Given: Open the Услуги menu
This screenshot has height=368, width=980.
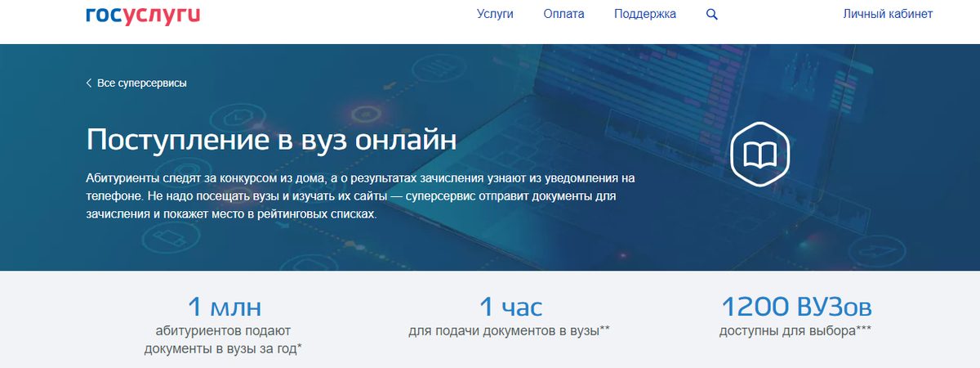Looking at the screenshot, I should coord(495,14).
